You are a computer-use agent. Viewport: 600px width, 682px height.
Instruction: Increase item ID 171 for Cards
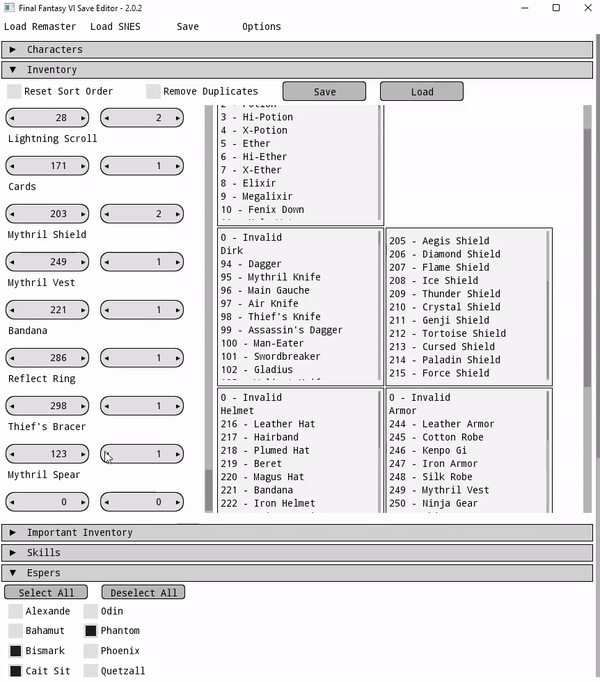pos(83,166)
